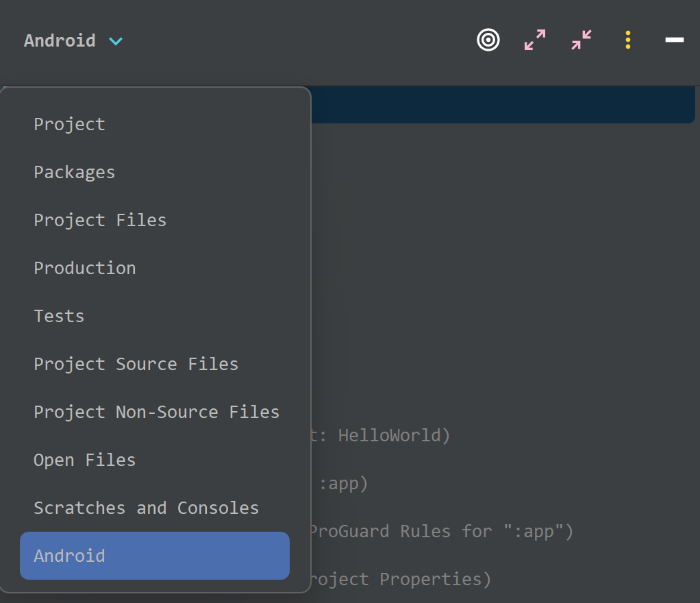The image size is (700, 603).
Task: Select Project Non-Source Files option
Action: pyautogui.click(x=157, y=412)
